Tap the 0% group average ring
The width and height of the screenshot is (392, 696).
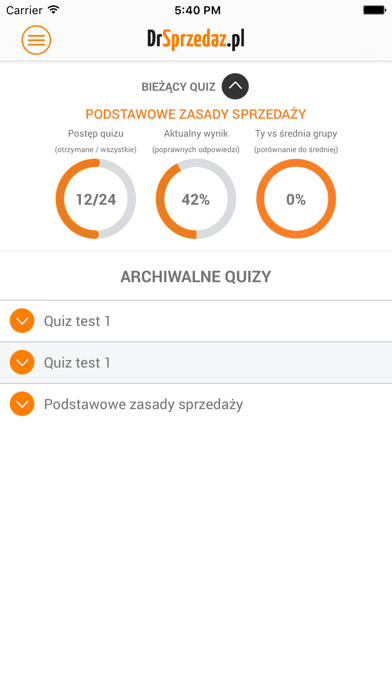(x=296, y=199)
